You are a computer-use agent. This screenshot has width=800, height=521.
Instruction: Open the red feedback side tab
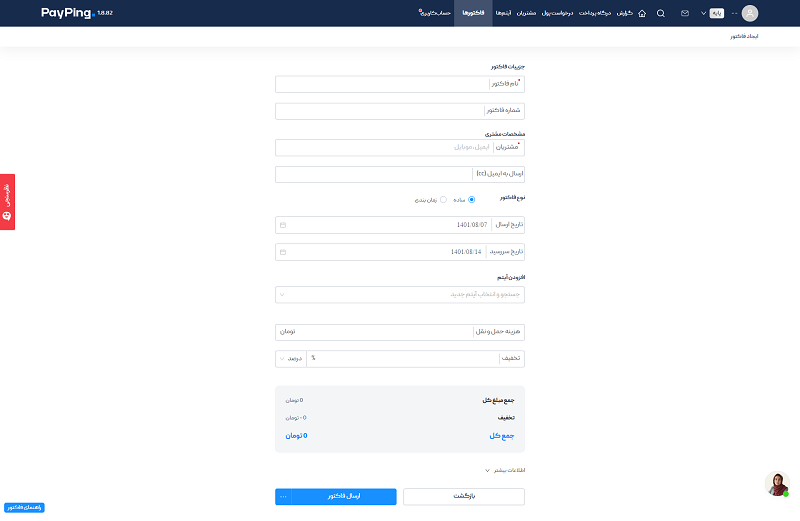coord(7,202)
